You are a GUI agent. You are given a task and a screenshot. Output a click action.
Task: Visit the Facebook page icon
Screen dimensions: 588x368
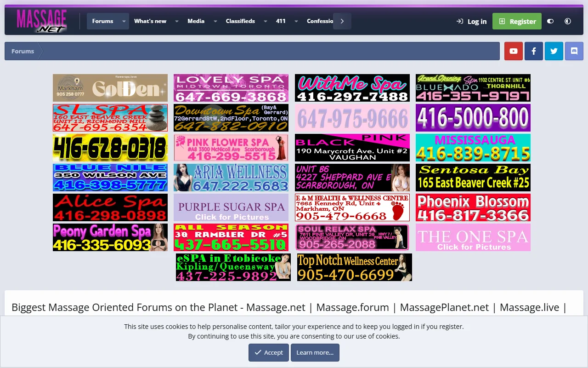click(x=533, y=51)
